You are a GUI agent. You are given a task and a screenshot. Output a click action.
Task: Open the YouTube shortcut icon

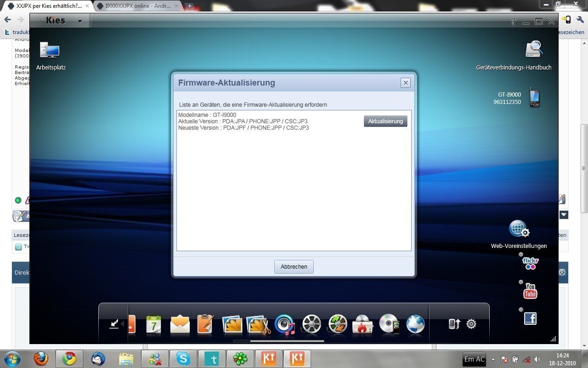(530, 291)
